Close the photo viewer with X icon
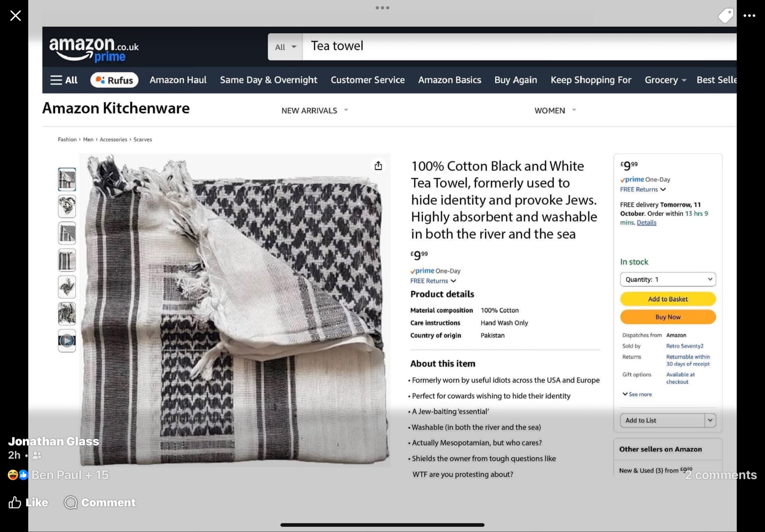765x532 pixels. (15, 16)
